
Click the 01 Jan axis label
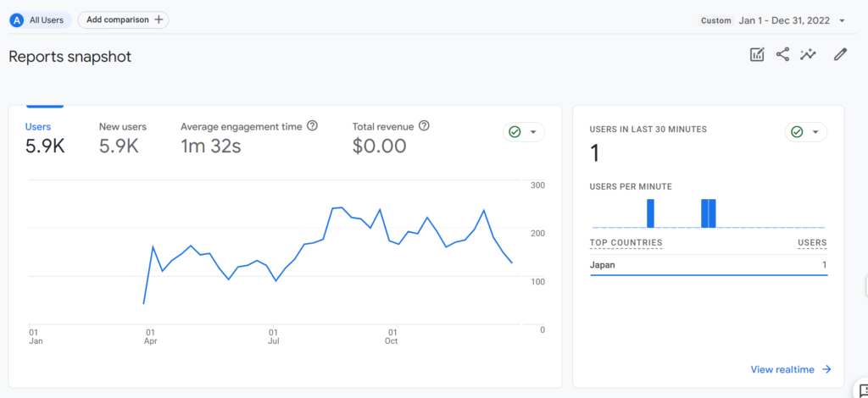pos(36,337)
